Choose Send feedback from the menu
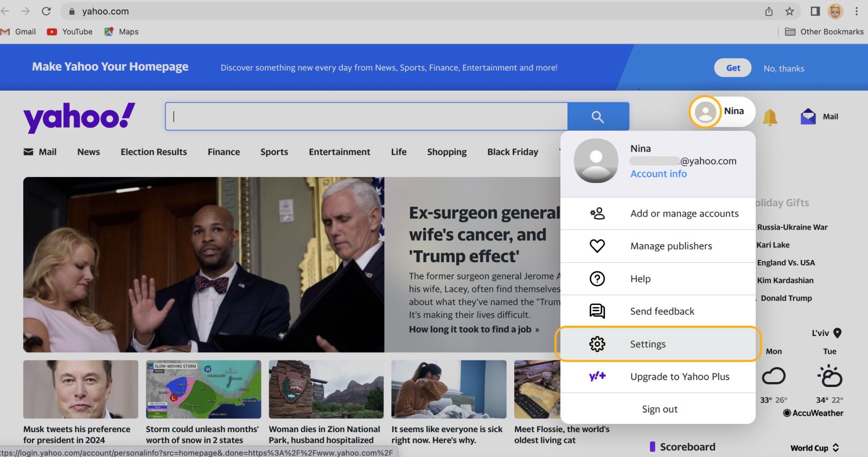The image size is (868, 457). (658, 311)
